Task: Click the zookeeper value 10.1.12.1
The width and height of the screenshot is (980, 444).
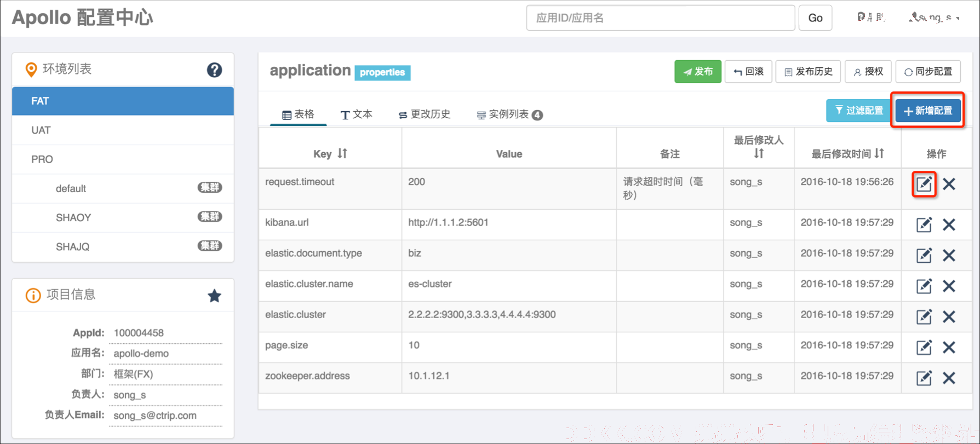Action: point(429,376)
